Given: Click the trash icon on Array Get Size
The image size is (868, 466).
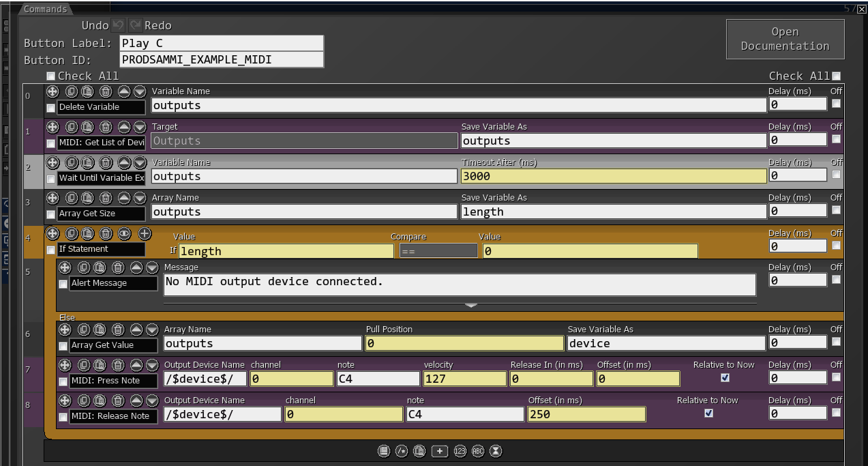Looking at the screenshot, I should tap(106, 198).
